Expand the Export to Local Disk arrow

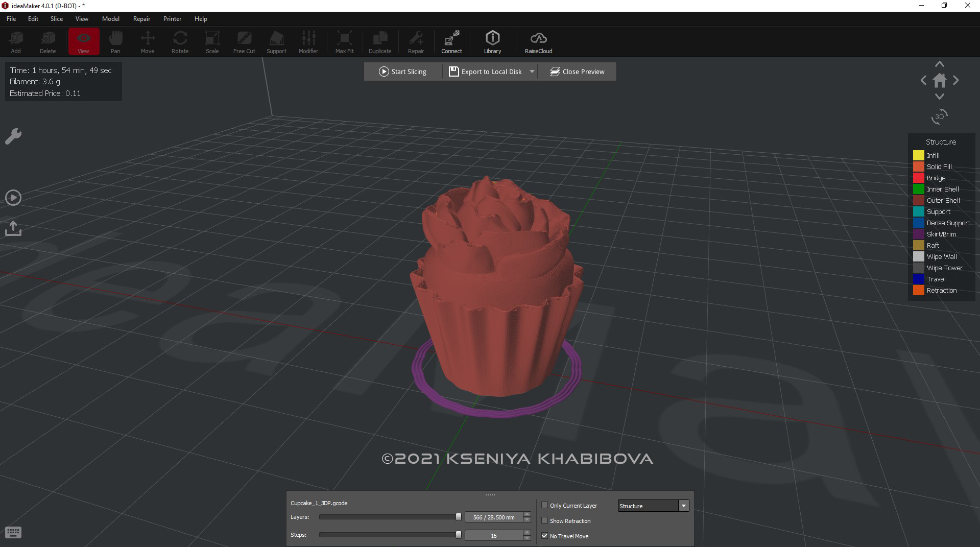click(532, 72)
